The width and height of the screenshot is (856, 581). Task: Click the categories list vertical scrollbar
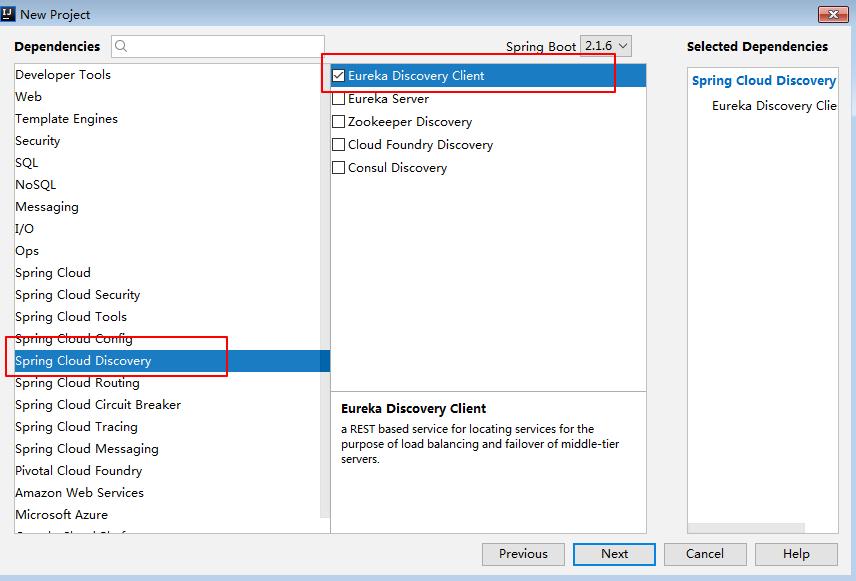point(325,290)
